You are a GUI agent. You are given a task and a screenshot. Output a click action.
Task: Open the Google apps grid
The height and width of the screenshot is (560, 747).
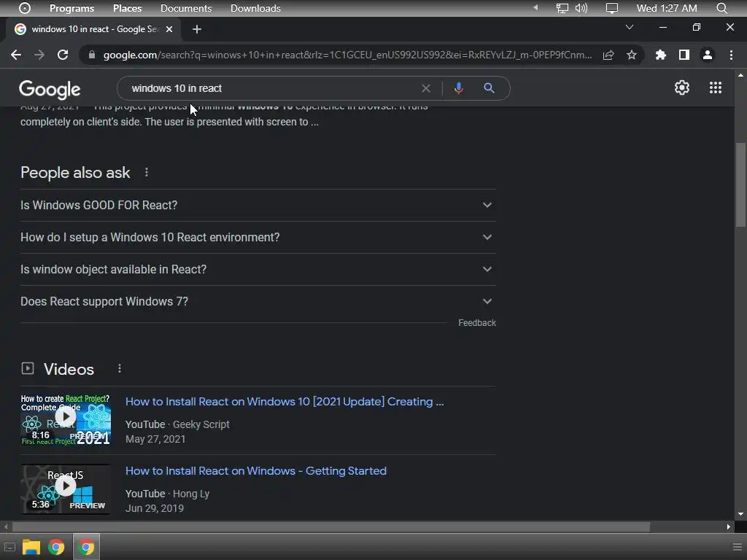pos(716,87)
